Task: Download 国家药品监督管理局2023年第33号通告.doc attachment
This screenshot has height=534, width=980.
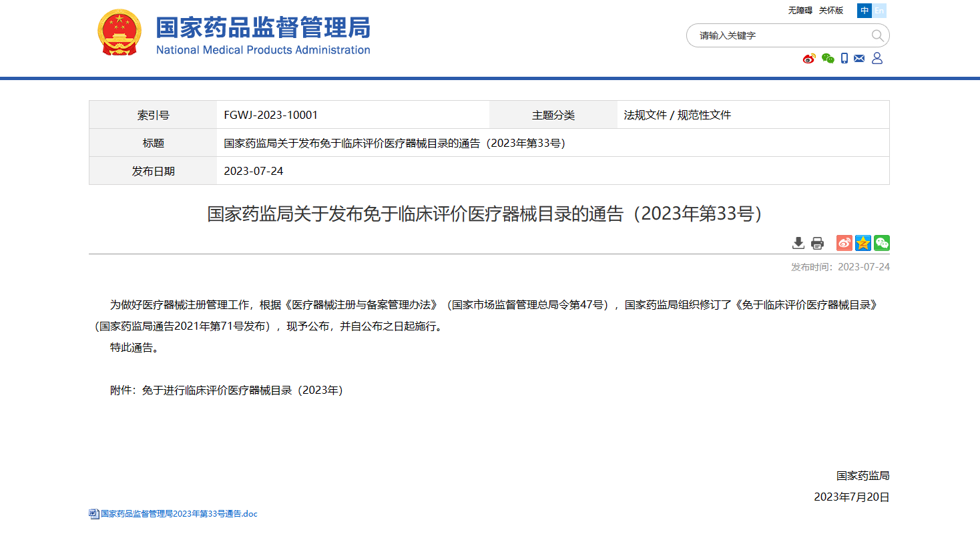Action: [179, 514]
